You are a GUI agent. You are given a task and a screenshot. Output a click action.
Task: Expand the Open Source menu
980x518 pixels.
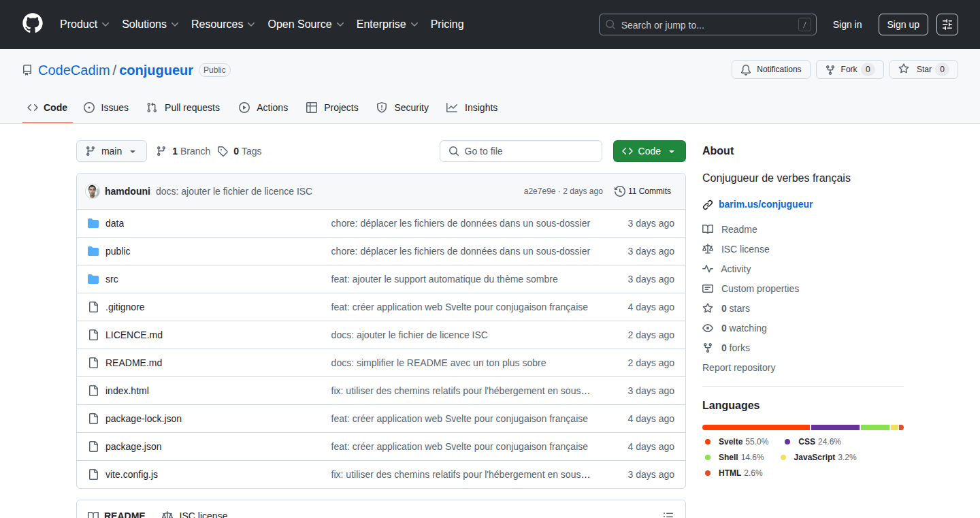[x=306, y=25]
